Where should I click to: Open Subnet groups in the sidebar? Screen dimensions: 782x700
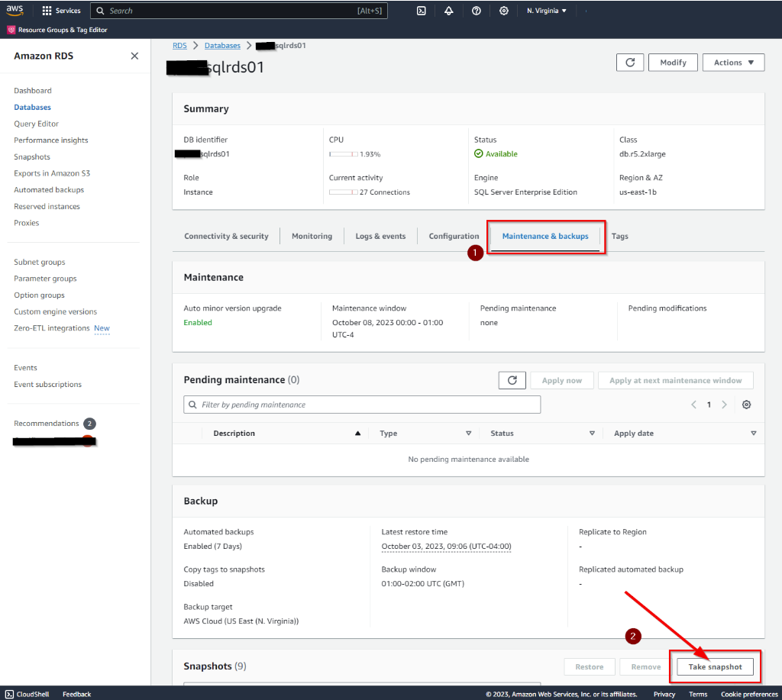tap(40, 262)
